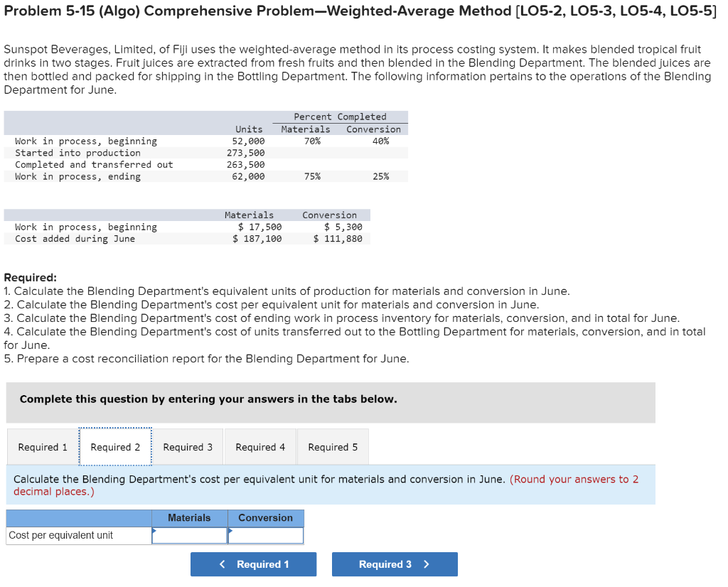Viewport: 728px width, 587px height.
Task: Switch to the Required 1 tab
Action: pyautogui.click(x=42, y=446)
